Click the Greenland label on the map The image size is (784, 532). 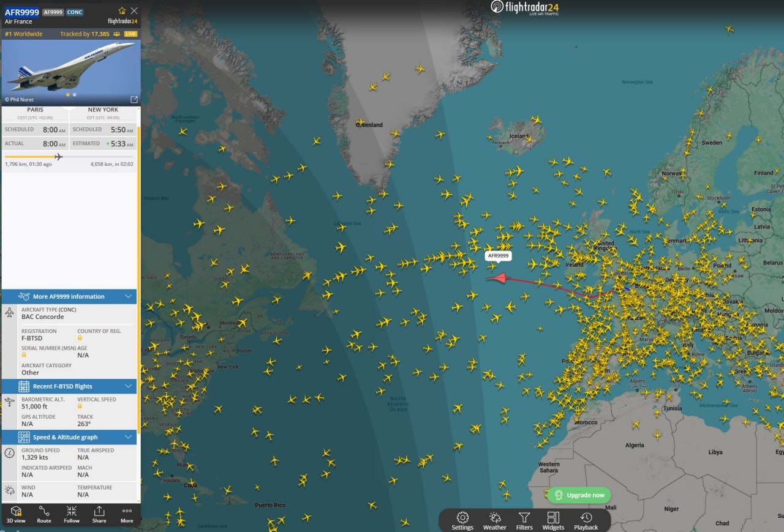(x=369, y=125)
